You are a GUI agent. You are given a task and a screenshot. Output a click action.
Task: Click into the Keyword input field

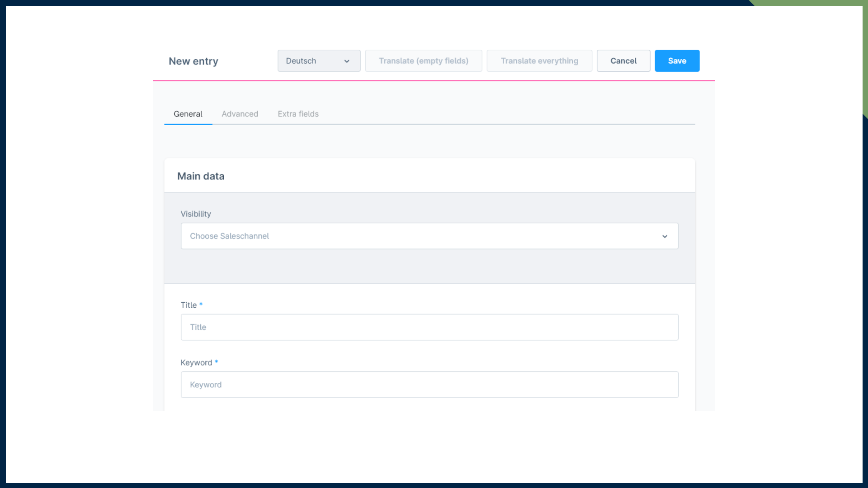coord(429,385)
